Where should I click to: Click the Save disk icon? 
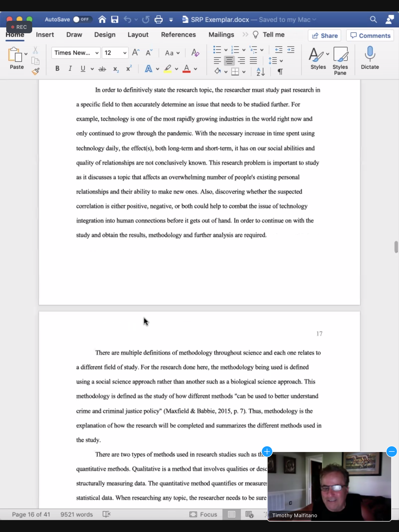click(x=115, y=19)
